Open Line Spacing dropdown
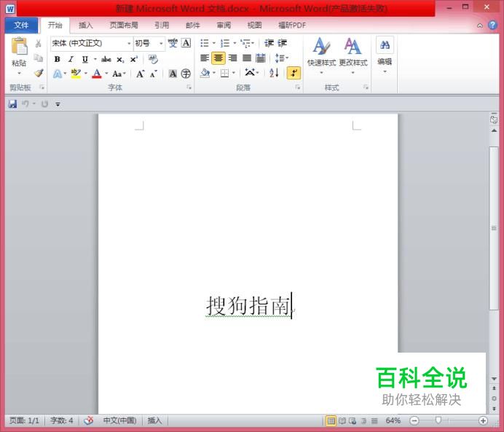Viewport: 504px width, 432px height. click(282, 58)
